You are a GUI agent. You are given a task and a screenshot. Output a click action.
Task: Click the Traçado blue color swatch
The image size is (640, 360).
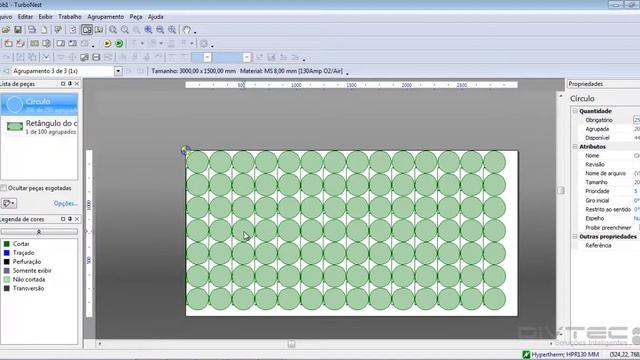(7, 253)
